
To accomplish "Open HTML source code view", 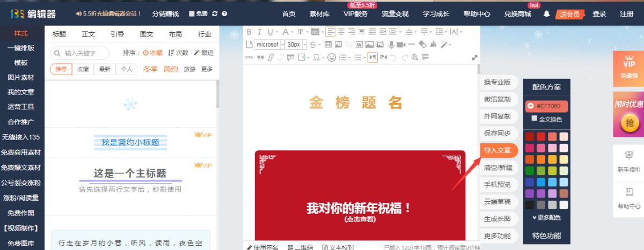I will coord(249,57).
